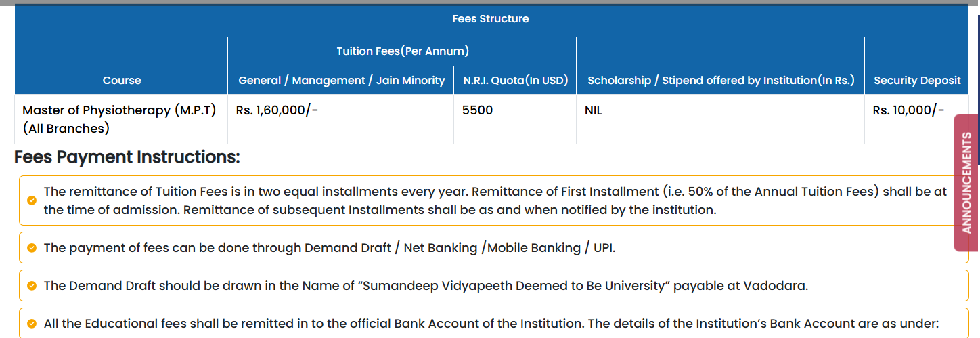Click the Fees Payment Instructions heading

tap(127, 157)
